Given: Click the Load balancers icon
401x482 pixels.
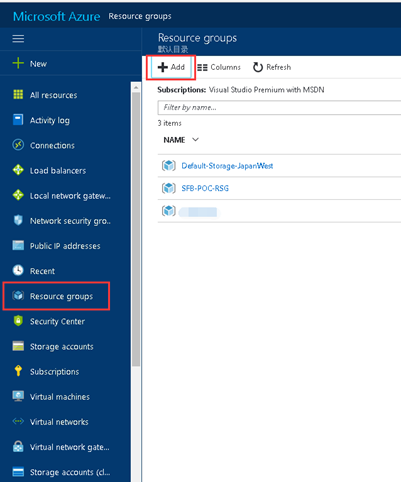Looking at the screenshot, I should [x=18, y=170].
